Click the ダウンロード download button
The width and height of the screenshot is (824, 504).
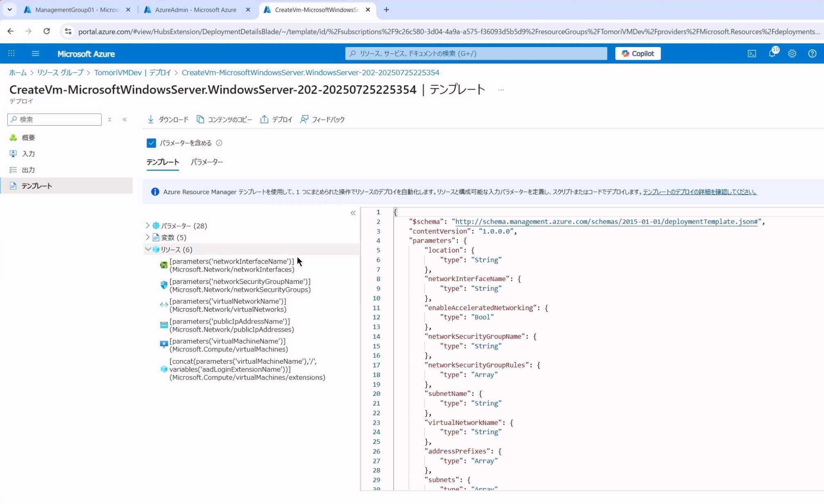168,119
